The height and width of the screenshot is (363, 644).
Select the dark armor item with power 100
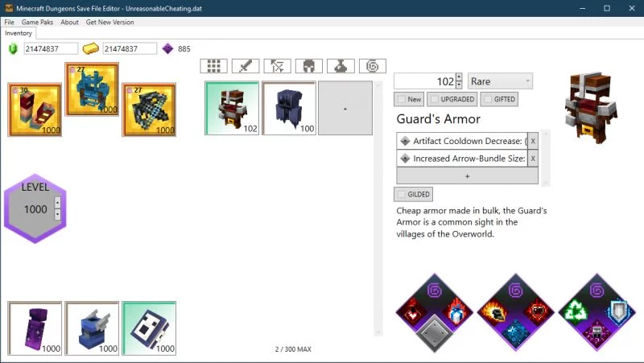(289, 108)
